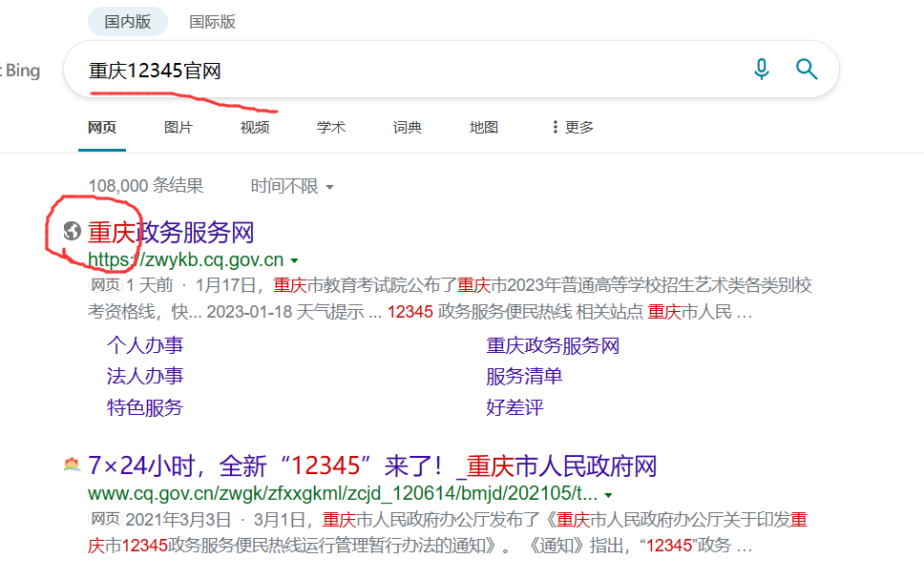Viewport: 924px width, 579px height.
Task: Open the 重庆政务服务网 result title
Action: pos(171,232)
